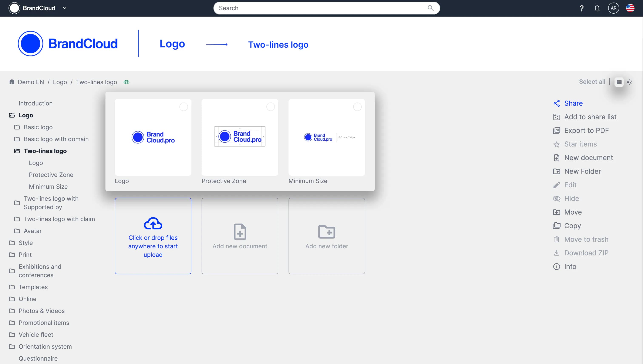Open the BrandCloud workspace dropdown chevron
Image resolution: width=643 pixels, height=364 pixels.
coord(64,8)
